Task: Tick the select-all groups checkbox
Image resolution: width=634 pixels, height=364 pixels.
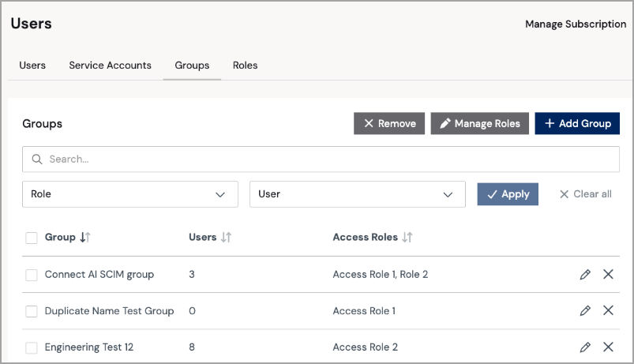Action: click(32, 238)
